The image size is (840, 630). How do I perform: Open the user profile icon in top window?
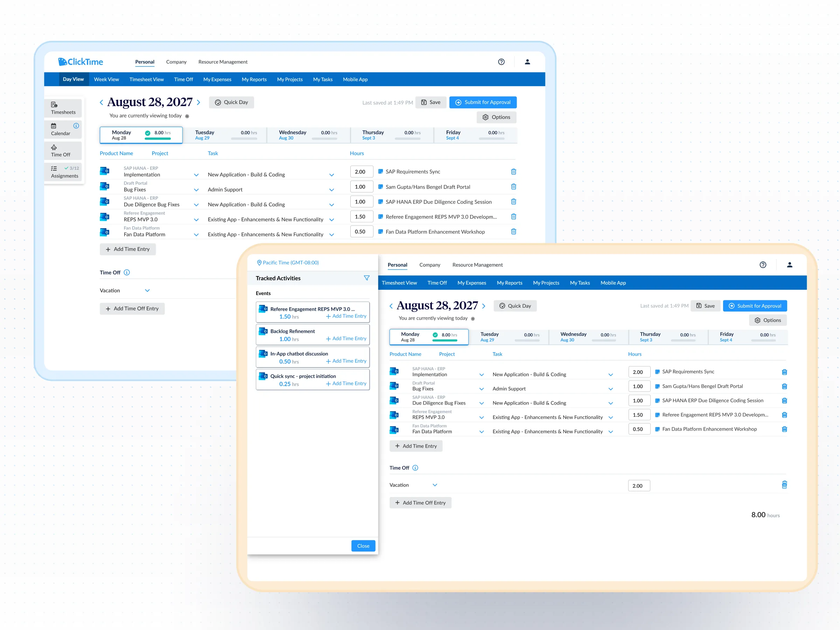click(x=527, y=62)
